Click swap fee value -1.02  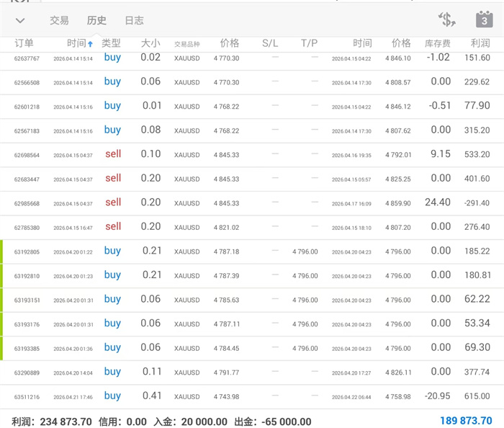438,57
